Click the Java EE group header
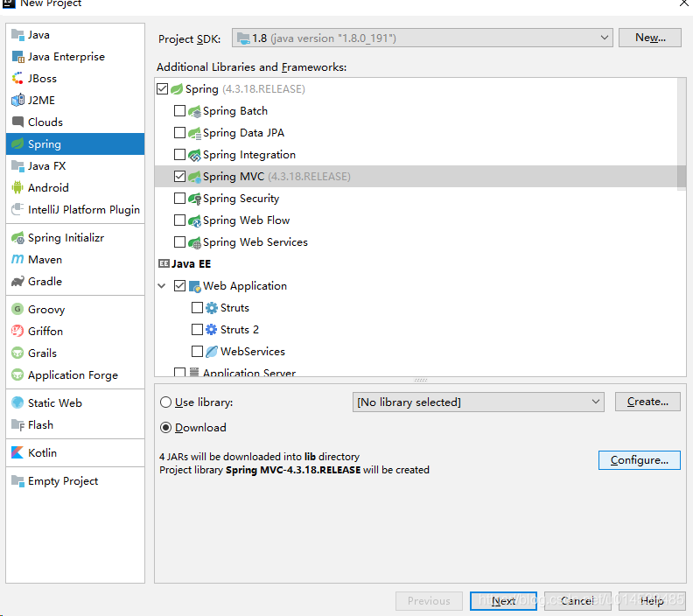693x616 pixels. (185, 263)
